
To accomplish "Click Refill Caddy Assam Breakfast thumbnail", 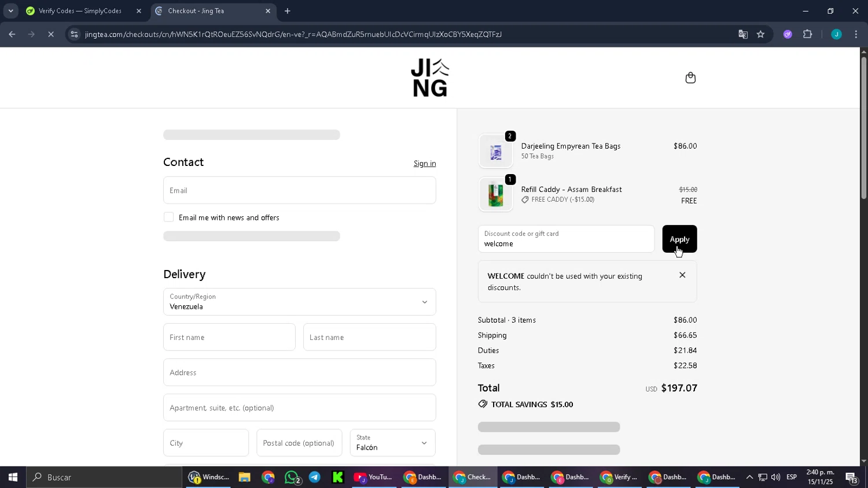I will (x=496, y=194).
